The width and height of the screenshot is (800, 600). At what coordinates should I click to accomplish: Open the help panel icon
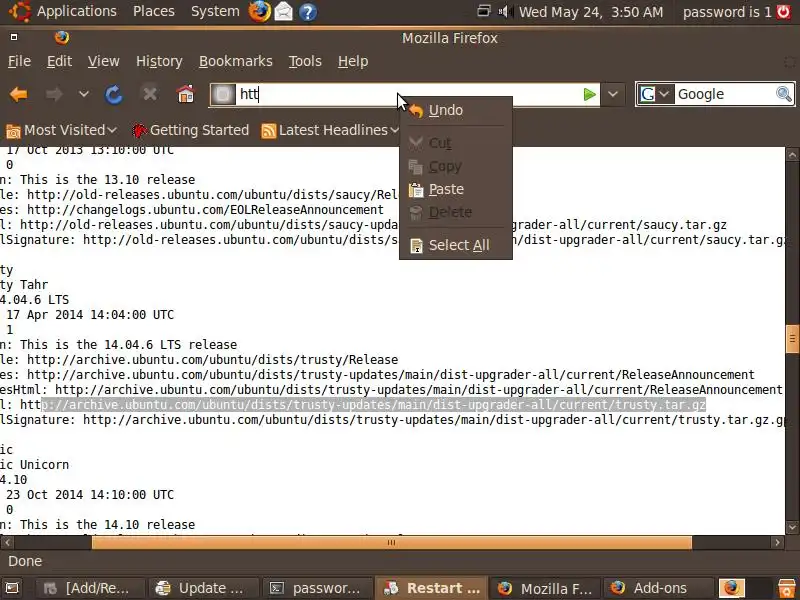[307, 11]
